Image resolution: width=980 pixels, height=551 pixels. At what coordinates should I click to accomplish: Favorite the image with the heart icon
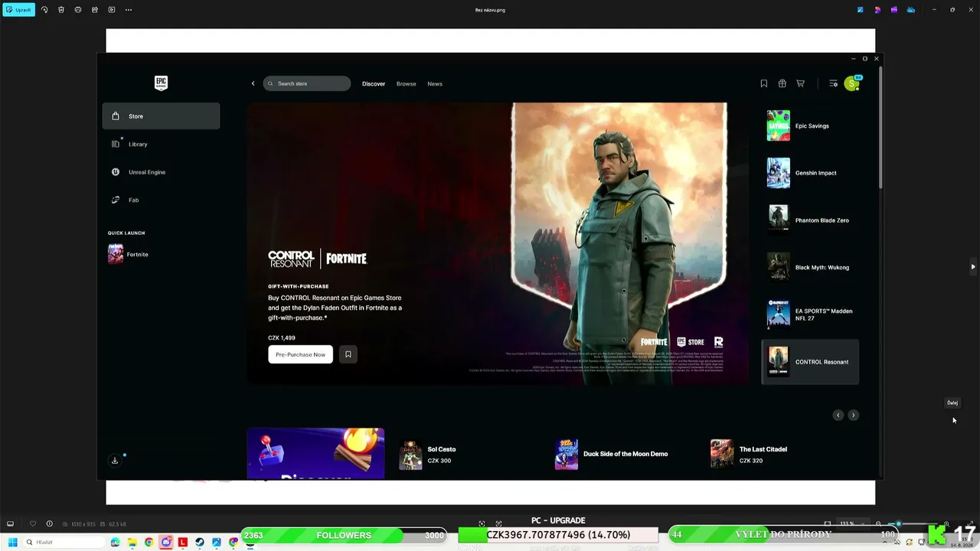point(33,524)
